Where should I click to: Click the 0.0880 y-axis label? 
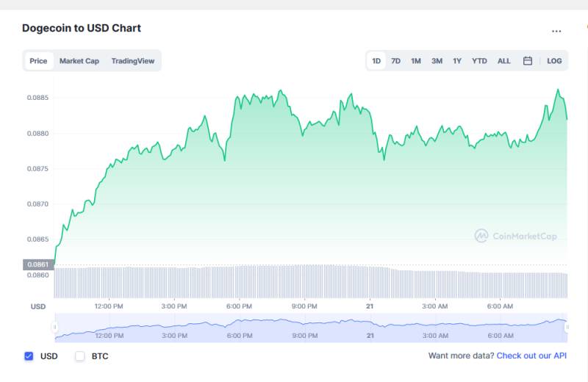(38, 134)
